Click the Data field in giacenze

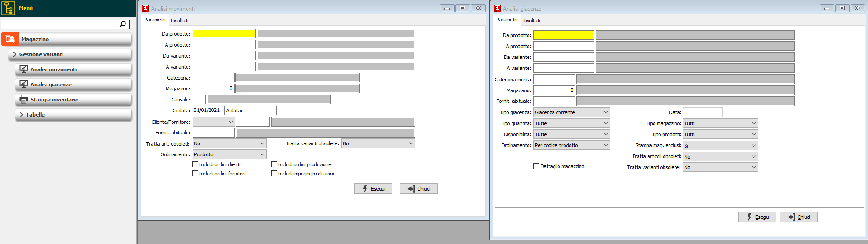[703, 112]
